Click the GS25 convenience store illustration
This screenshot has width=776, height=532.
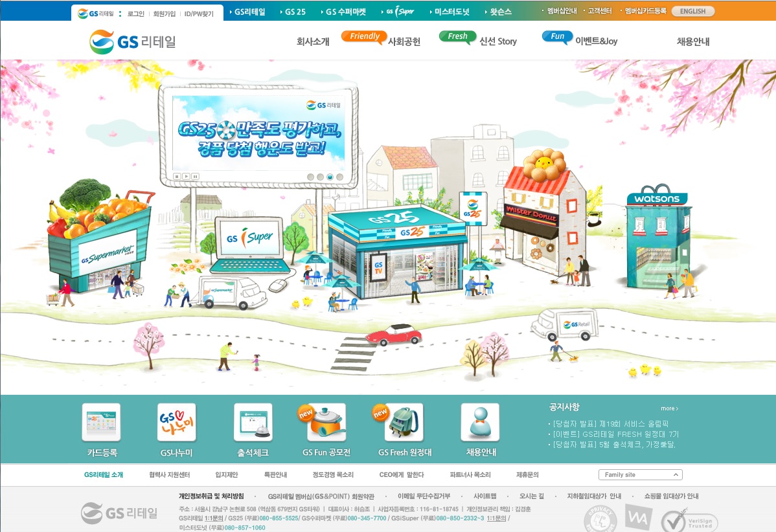point(399,252)
